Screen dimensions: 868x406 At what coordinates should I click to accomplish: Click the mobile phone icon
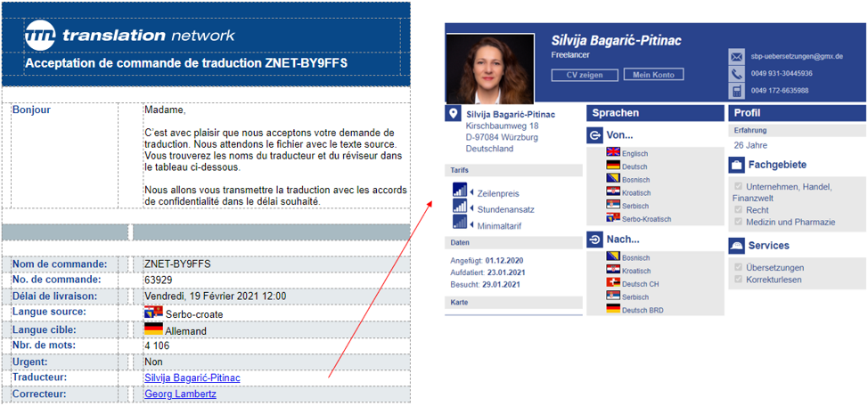pyautogui.click(x=737, y=91)
